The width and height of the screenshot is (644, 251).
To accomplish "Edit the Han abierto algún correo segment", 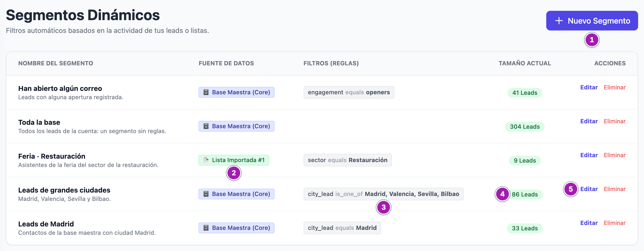I will point(589,87).
